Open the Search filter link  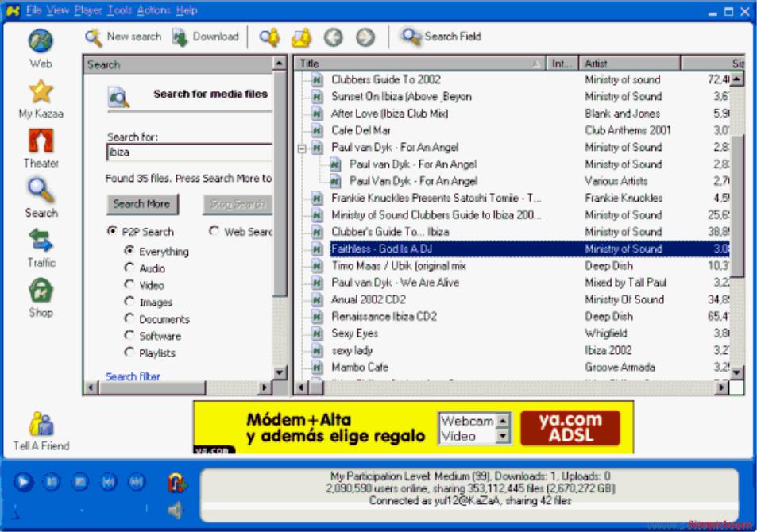pyautogui.click(x=133, y=376)
